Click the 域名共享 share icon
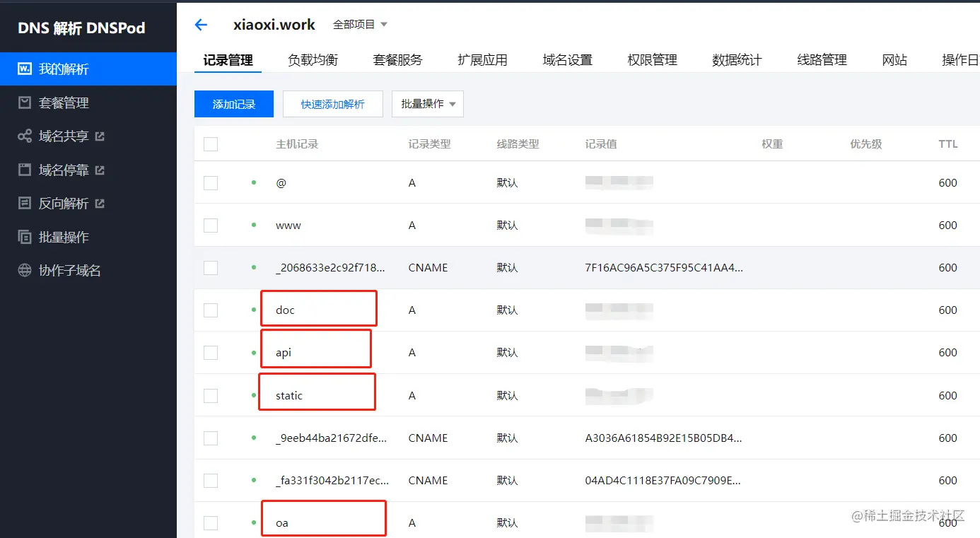Viewport: 980px width, 538px height. [25, 136]
